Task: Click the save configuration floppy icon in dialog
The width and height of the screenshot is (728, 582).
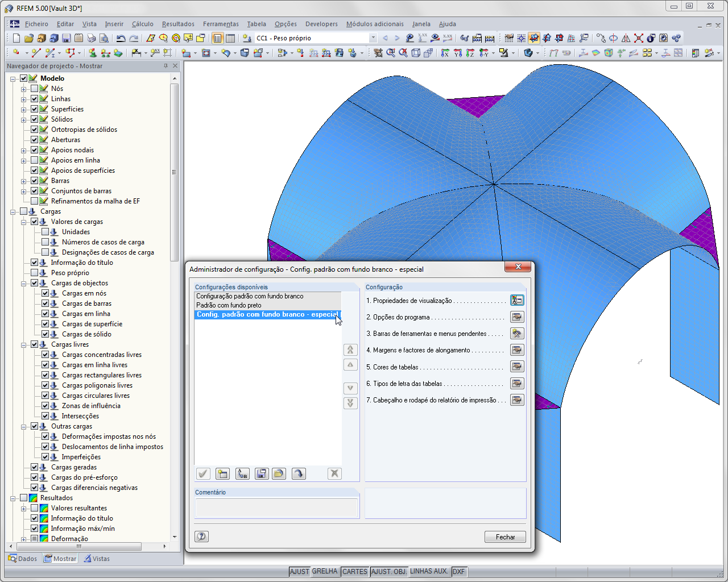Action: pos(261,473)
